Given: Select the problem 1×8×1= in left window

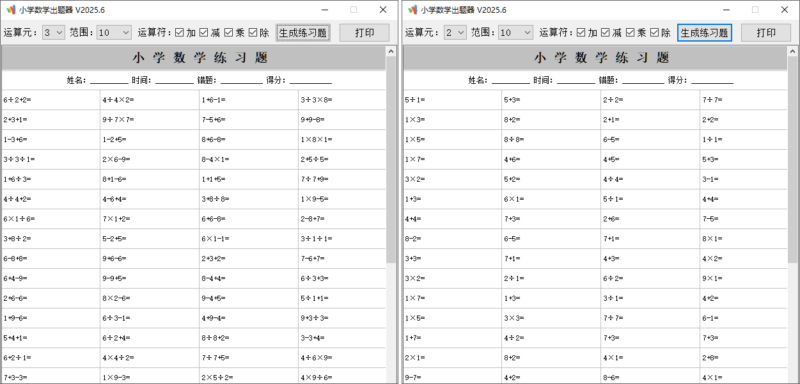Looking at the screenshot, I should point(316,140).
